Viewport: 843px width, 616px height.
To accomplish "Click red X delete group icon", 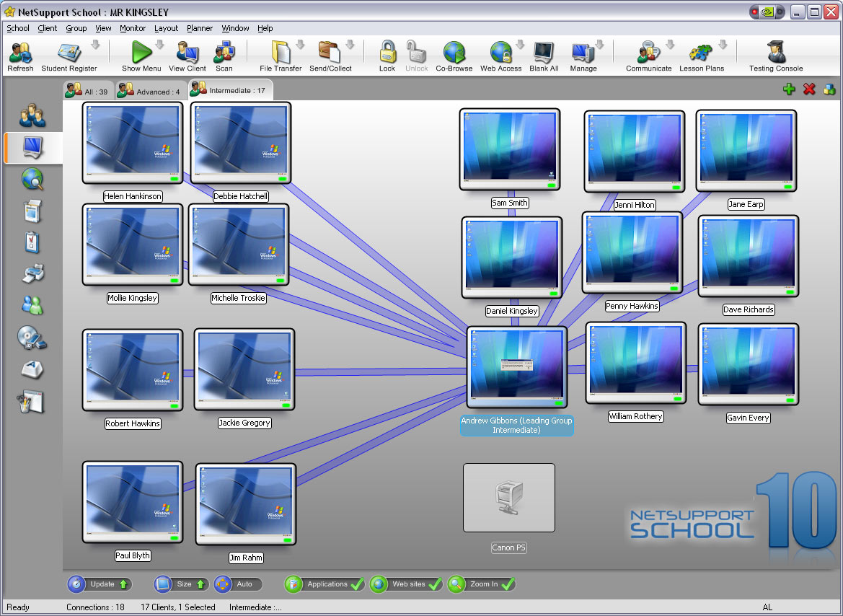I will click(x=809, y=89).
